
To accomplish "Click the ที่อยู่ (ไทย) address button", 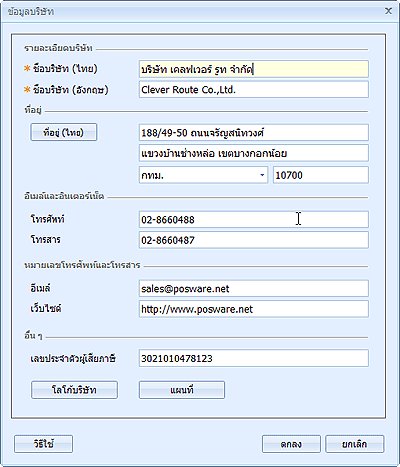I will (x=64, y=132).
